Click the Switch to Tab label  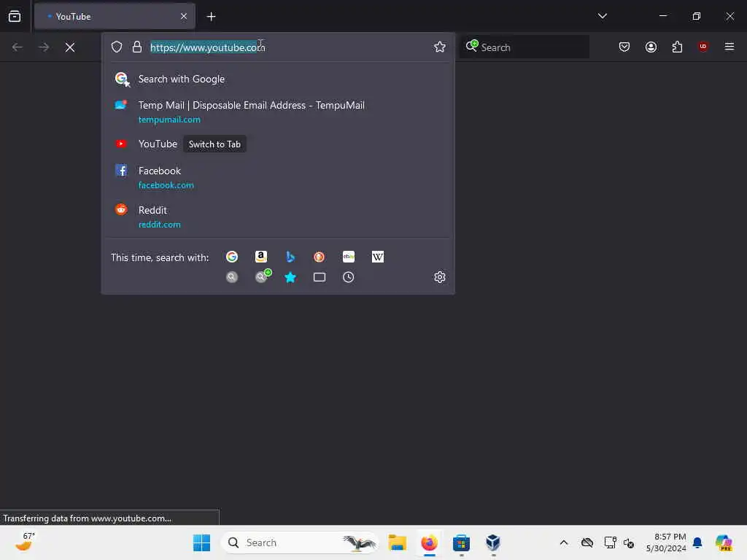coord(214,144)
